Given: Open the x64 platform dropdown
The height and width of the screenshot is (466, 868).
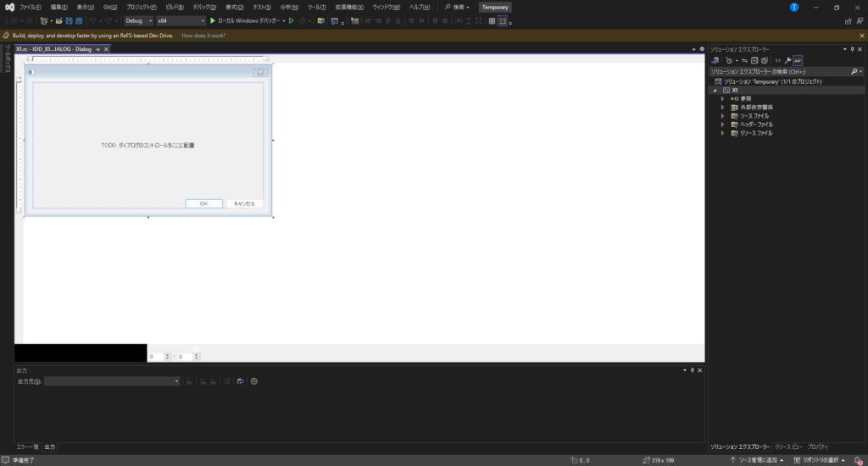Looking at the screenshot, I should pos(181,20).
